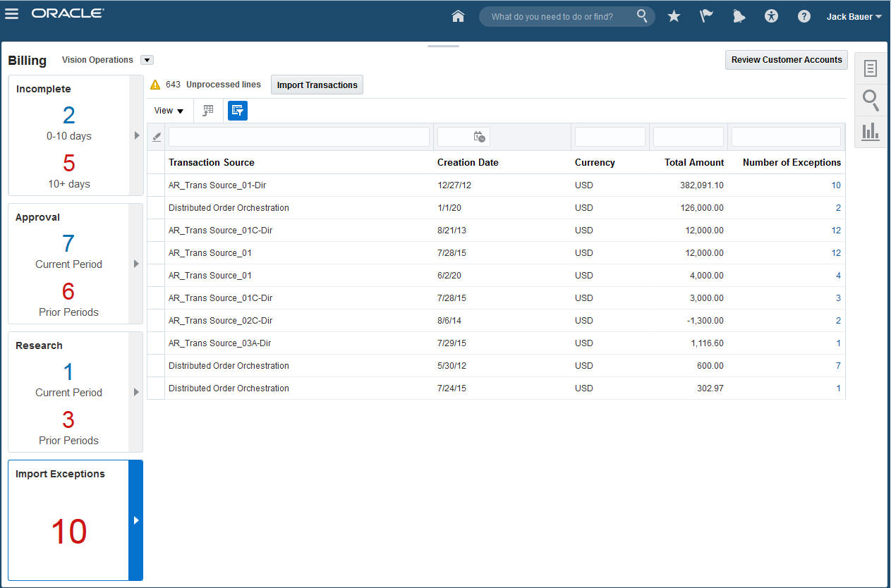Open the Help question mark icon
This screenshot has height=588, width=891.
(804, 16)
